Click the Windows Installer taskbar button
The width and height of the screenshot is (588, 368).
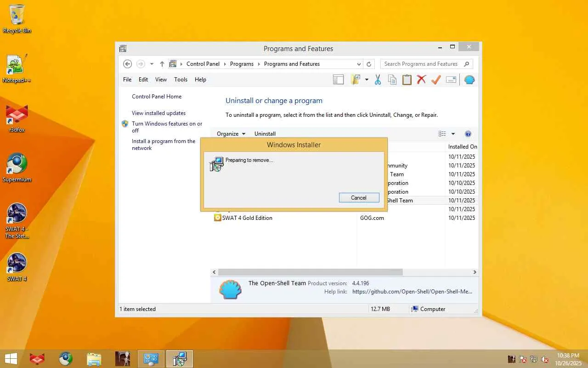[x=180, y=359]
